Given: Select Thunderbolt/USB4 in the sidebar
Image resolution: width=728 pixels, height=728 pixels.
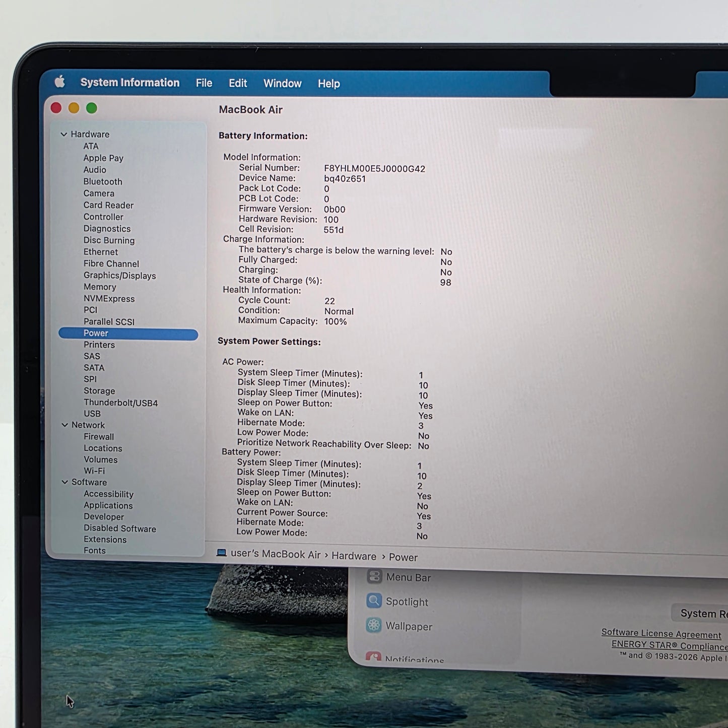Looking at the screenshot, I should pos(121,403).
